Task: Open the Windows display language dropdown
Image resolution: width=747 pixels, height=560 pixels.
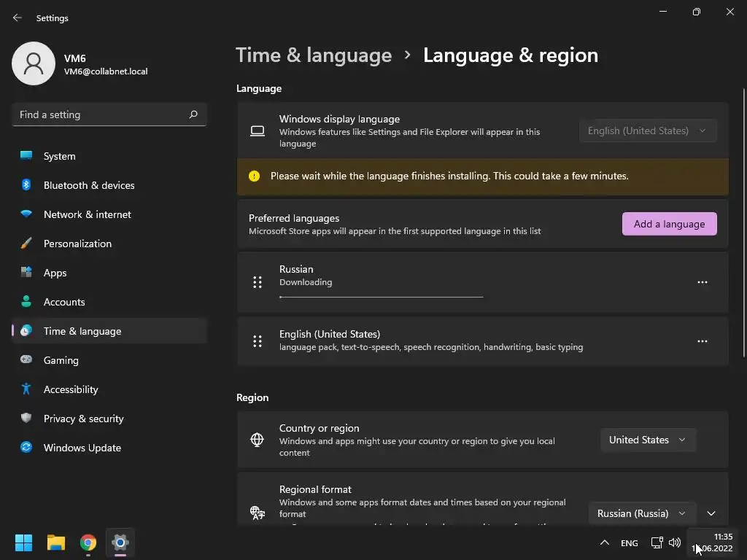Action: [648, 131]
